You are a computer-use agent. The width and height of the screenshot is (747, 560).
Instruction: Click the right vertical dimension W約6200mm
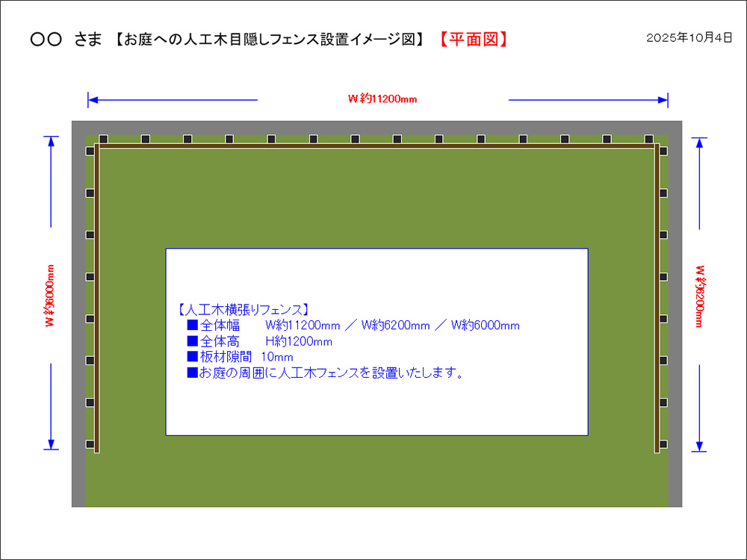(x=699, y=296)
